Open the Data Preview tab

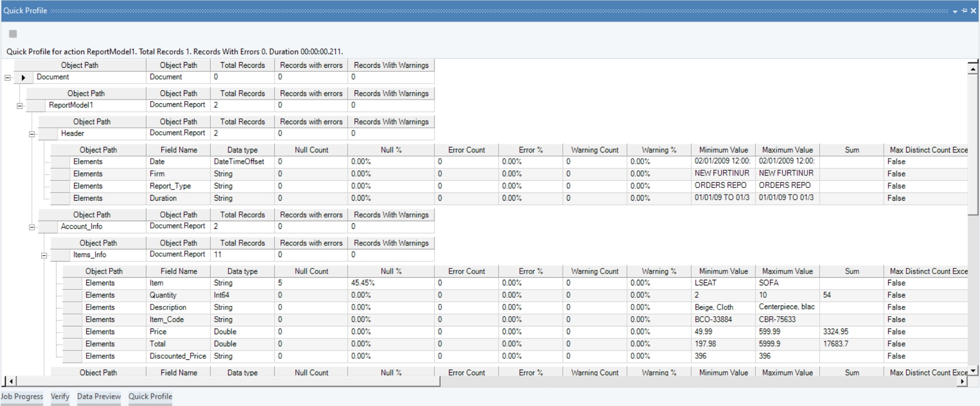99,396
